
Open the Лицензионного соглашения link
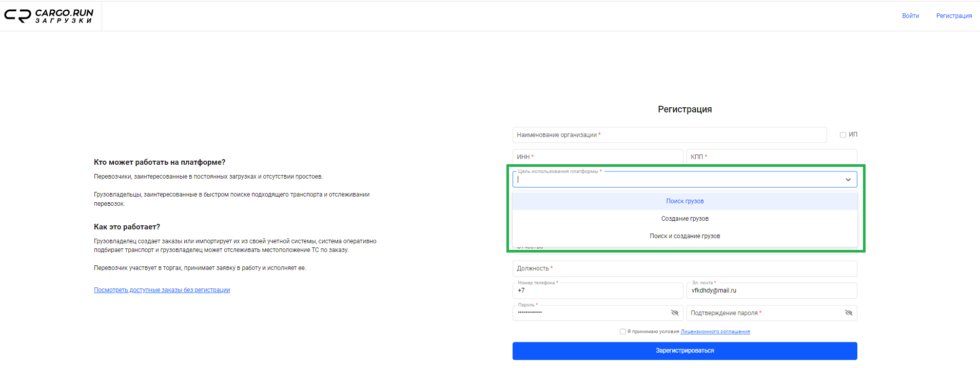pos(715,332)
